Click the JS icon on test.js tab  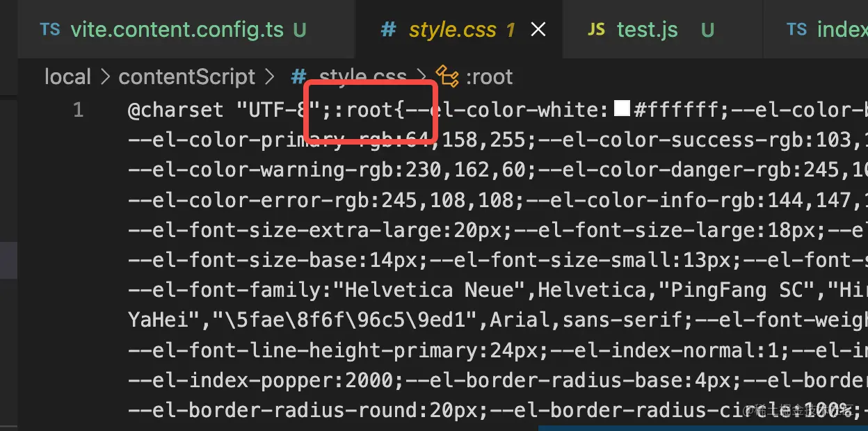[596, 29]
